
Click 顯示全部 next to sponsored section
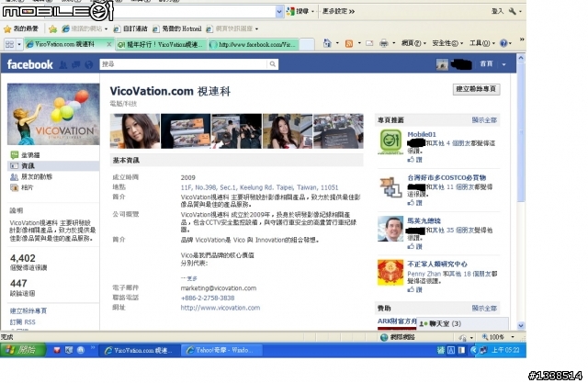(484, 308)
